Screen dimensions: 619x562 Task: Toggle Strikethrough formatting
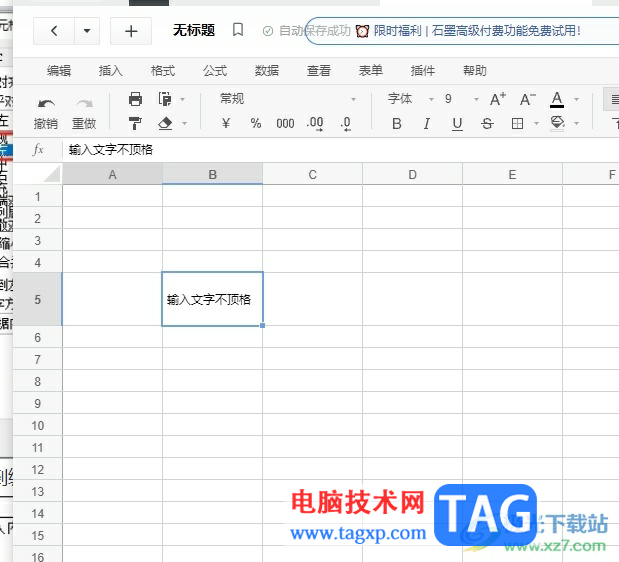click(487, 124)
